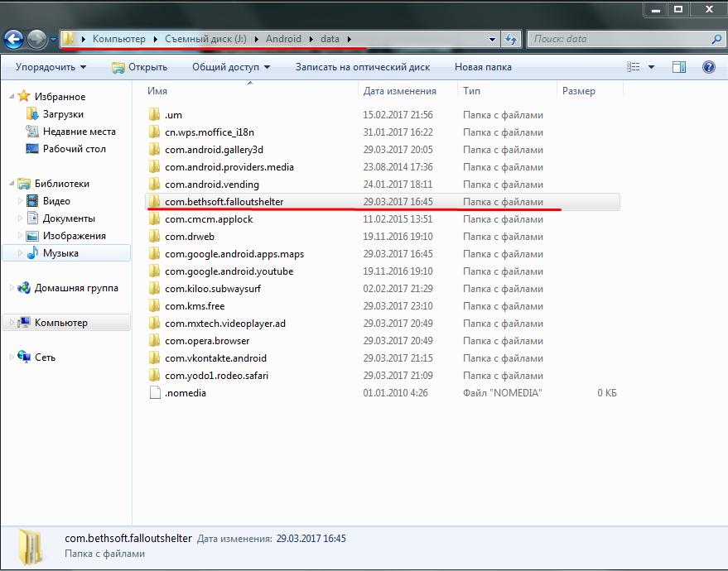The width and height of the screenshot is (728, 571).
Task: Select Компьютер in the address breadcrumb
Action: click(119, 39)
